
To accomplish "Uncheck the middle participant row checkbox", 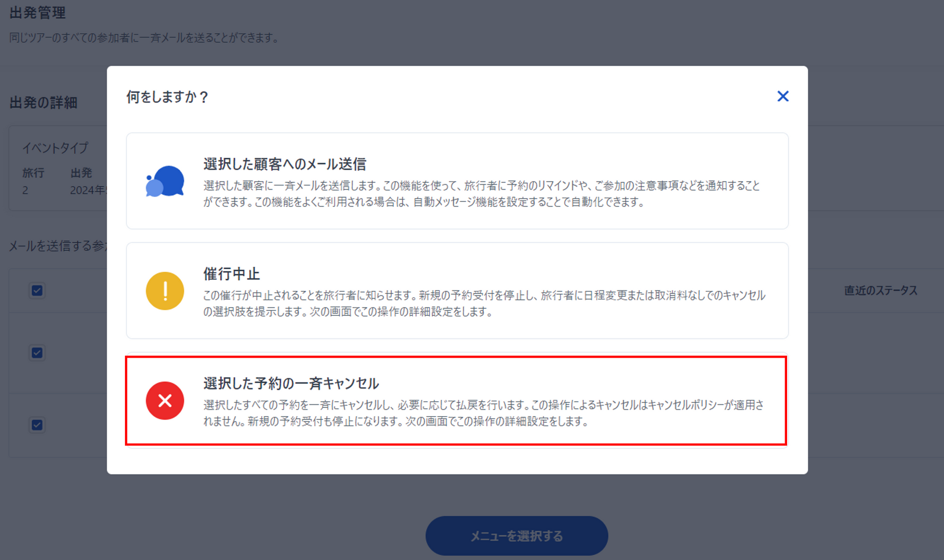I will pyautogui.click(x=37, y=353).
